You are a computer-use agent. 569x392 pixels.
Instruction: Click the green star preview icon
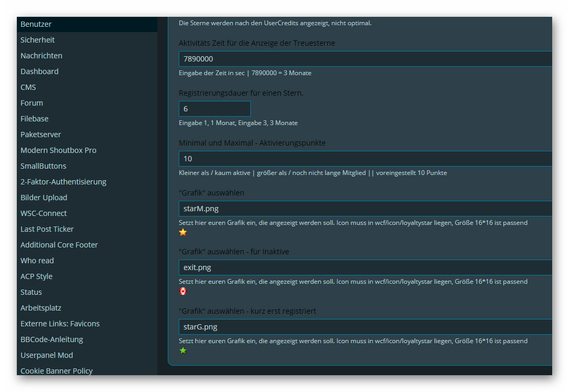[x=183, y=350]
